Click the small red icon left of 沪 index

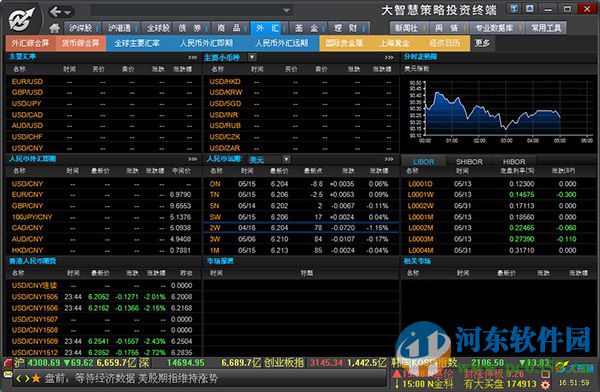[x=8, y=362]
